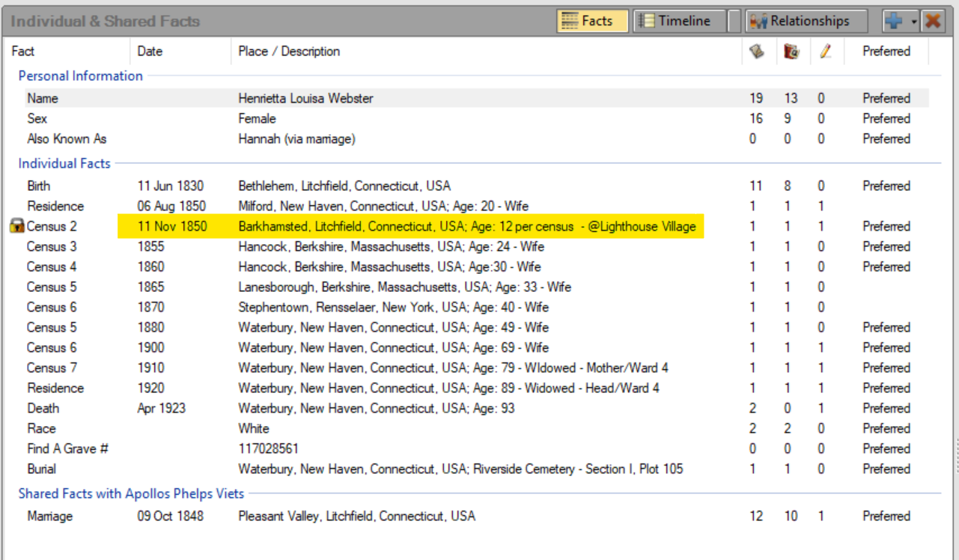959x560 pixels.
Task: Click the small blank button after Timeline
Action: [734, 21]
